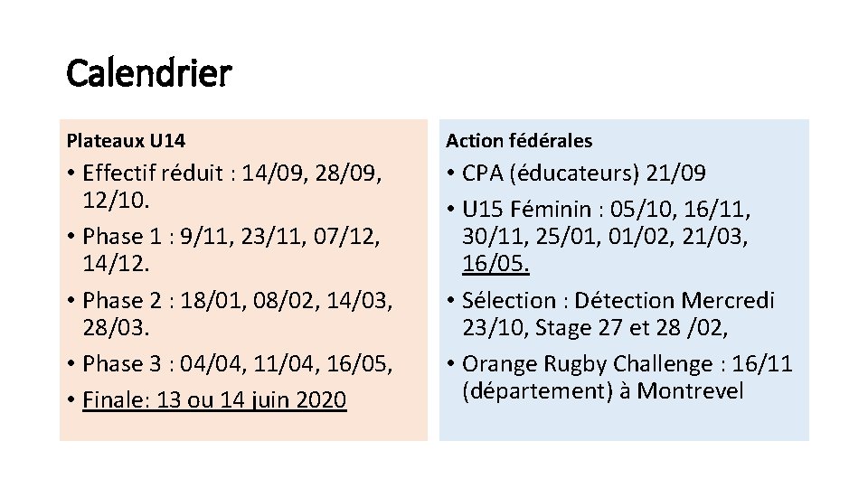Select the Plateaux U14 heading

pyautogui.click(x=127, y=141)
